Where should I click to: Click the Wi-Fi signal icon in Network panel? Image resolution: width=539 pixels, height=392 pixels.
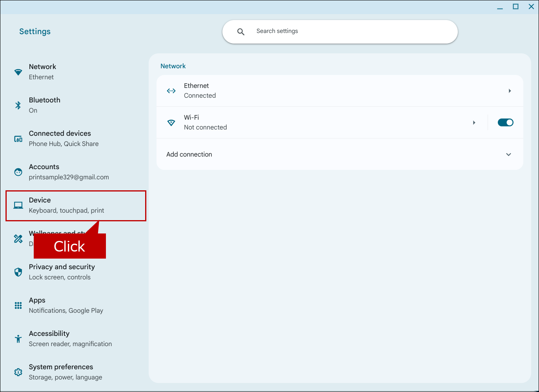(x=171, y=122)
